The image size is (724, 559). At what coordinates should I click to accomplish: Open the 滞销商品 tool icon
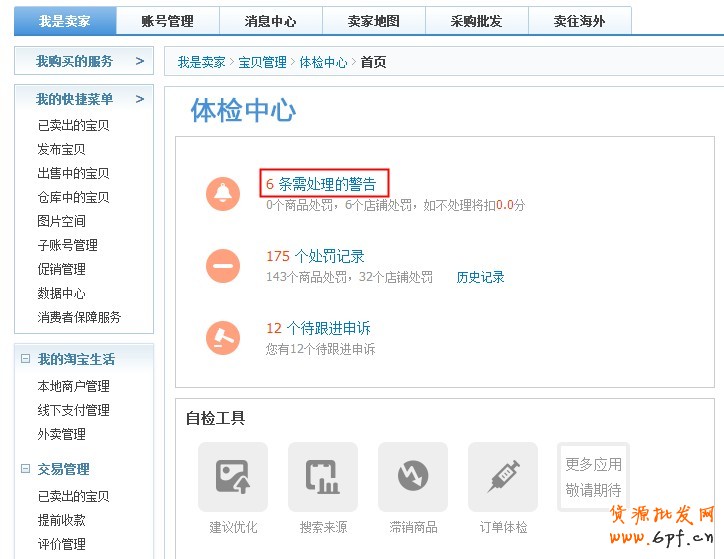[413, 477]
